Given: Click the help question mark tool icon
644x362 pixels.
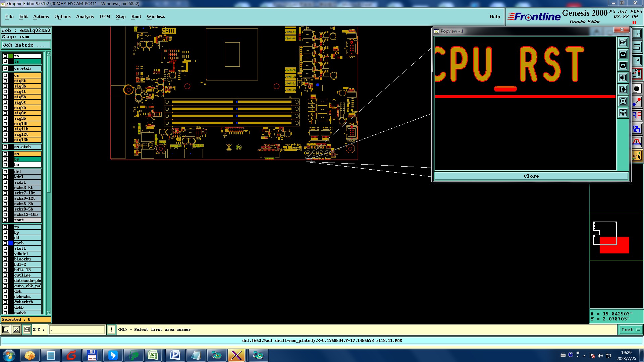Looking at the screenshot, I should [637, 61].
